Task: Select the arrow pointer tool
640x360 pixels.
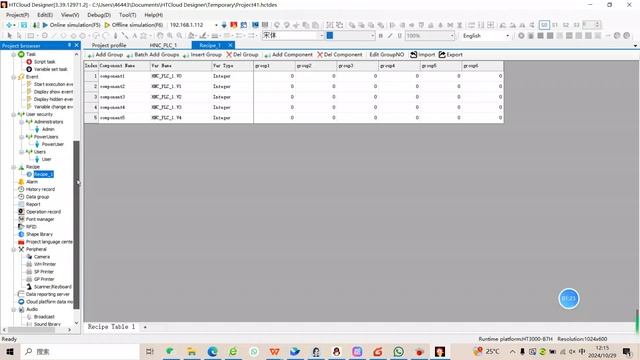Action: tap(10, 36)
